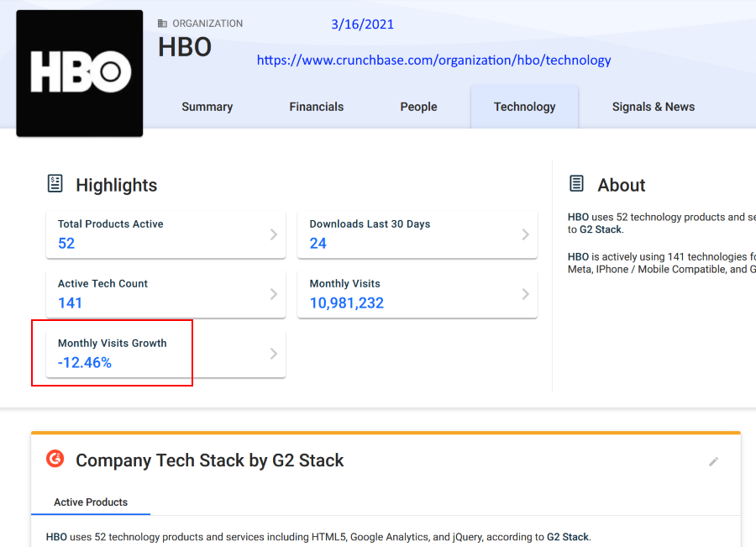Click the crunchbase.com HBO technology URL

pos(434,60)
